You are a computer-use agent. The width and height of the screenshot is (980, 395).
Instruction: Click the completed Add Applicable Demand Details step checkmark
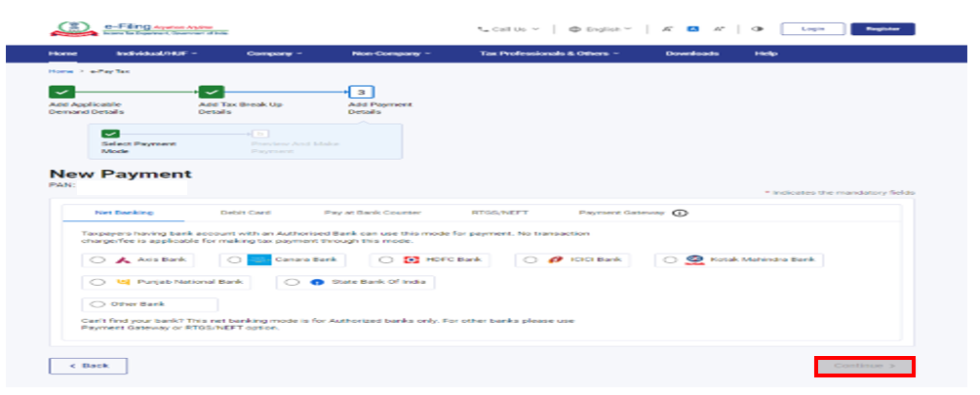[60, 92]
